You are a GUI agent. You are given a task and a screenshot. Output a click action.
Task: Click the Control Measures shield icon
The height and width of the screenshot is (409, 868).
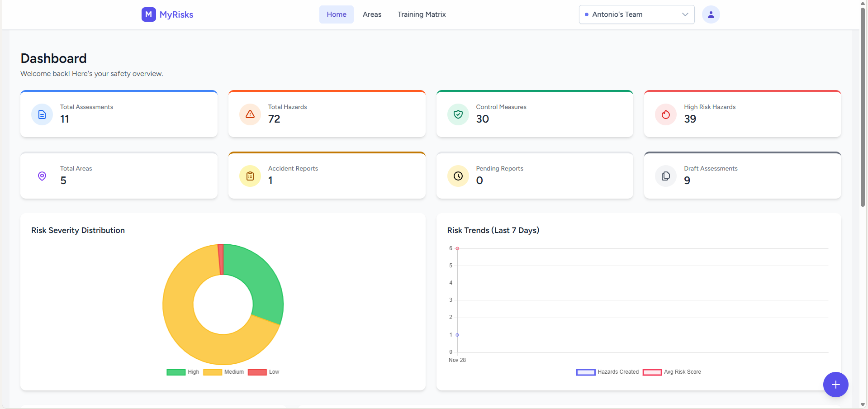[x=458, y=114]
